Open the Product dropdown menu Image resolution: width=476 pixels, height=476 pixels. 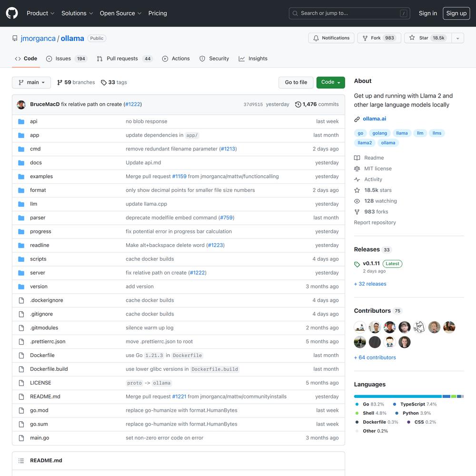(40, 13)
